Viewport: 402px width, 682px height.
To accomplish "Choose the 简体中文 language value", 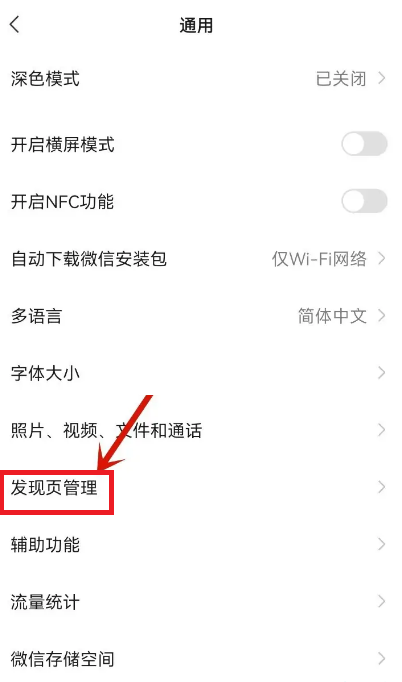I will click(332, 316).
